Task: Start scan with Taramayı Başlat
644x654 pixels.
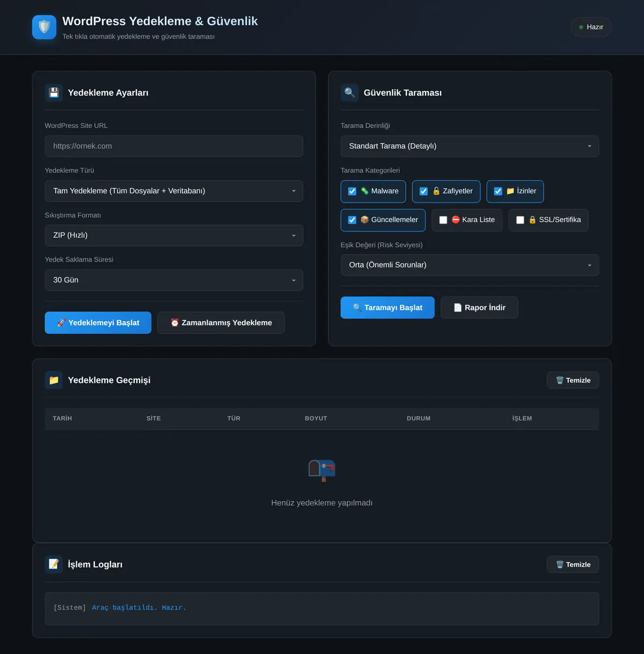Action: click(x=387, y=308)
